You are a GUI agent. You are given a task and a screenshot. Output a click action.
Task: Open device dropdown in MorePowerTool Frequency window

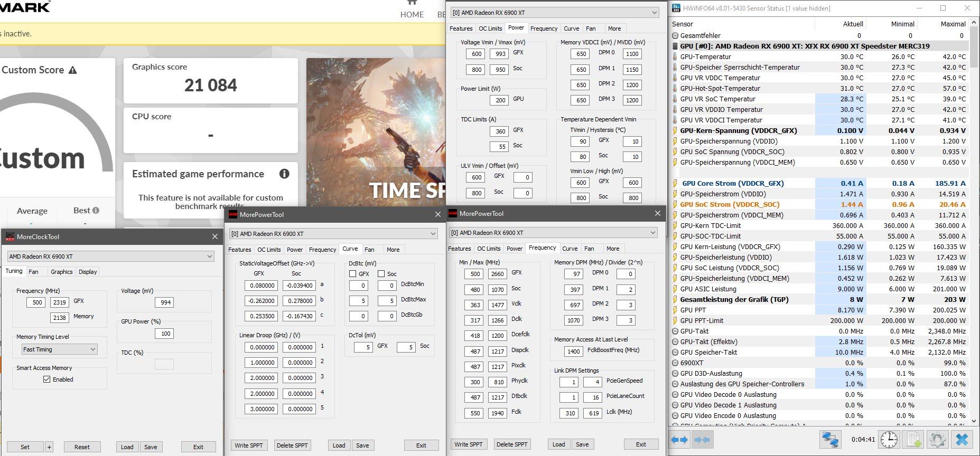tap(553, 232)
